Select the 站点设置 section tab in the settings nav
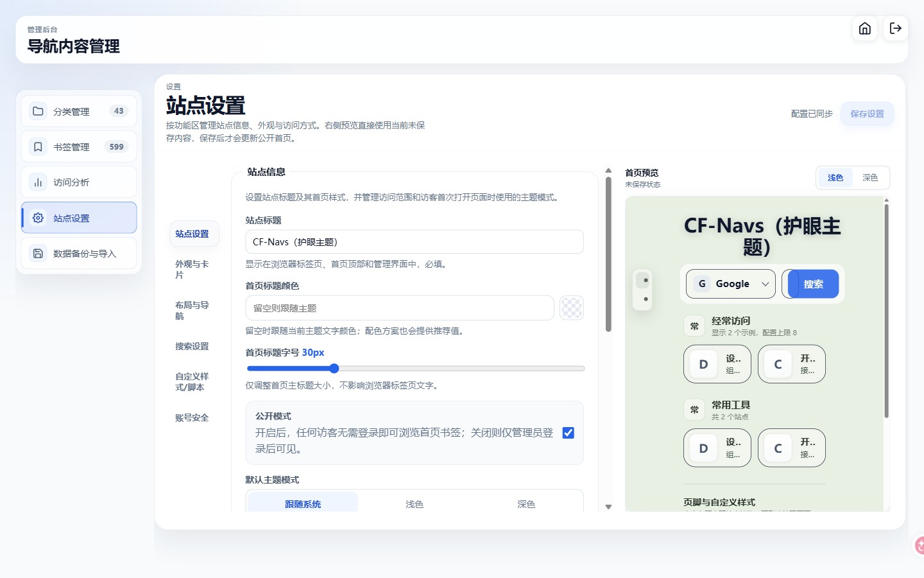924x578 pixels. point(194,234)
